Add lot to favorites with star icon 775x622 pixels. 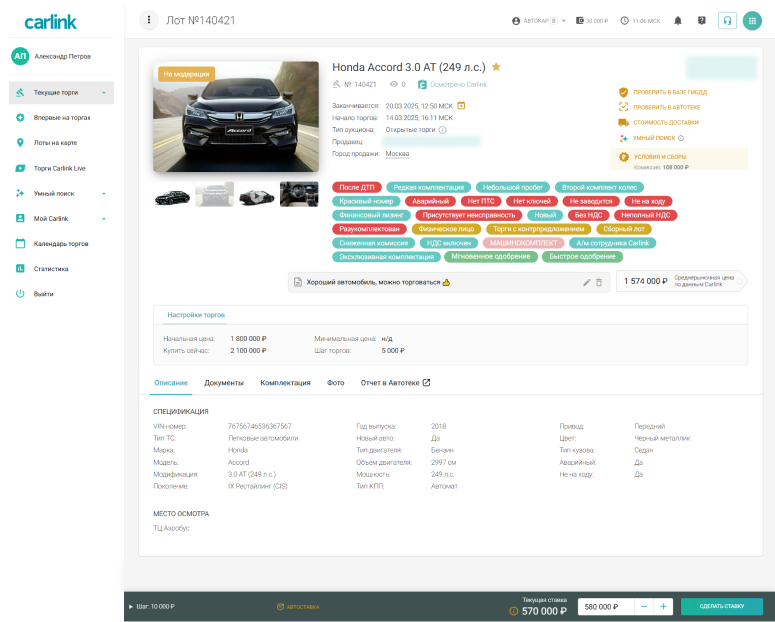[496, 67]
